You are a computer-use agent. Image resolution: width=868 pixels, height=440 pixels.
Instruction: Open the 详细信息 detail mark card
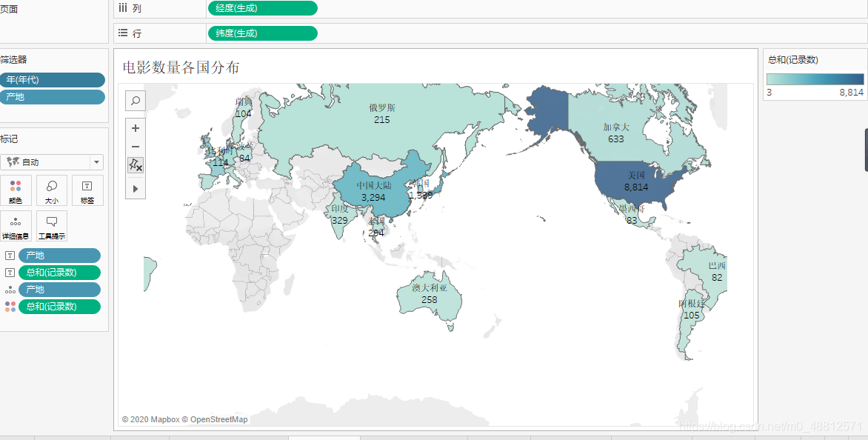(x=16, y=227)
